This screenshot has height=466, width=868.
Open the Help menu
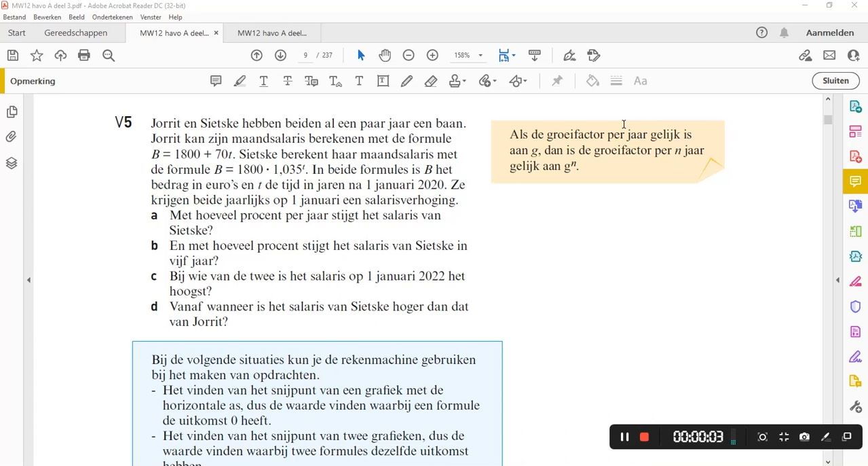coord(175,17)
